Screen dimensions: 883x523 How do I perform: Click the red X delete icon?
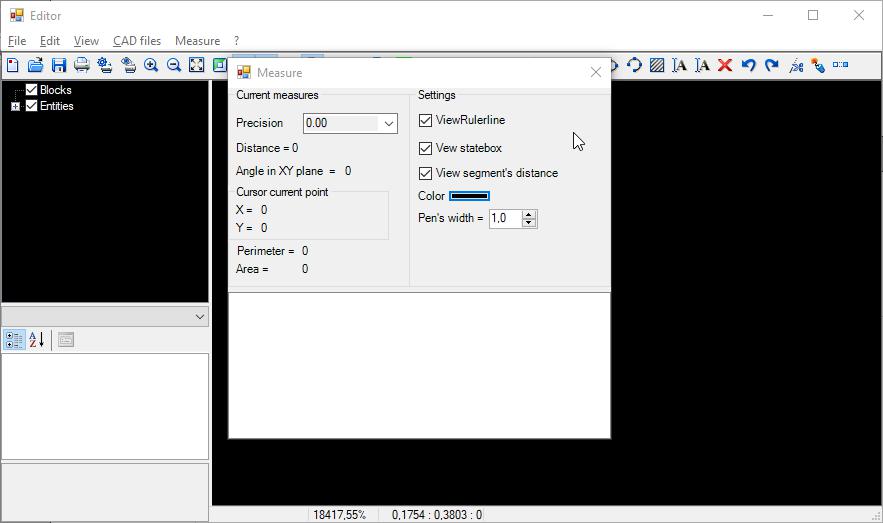[x=725, y=65]
